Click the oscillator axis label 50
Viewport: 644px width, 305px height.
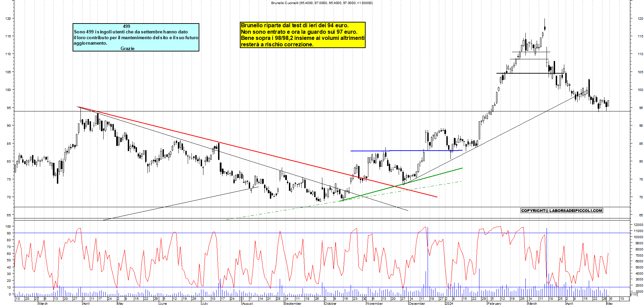click(9, 260)
